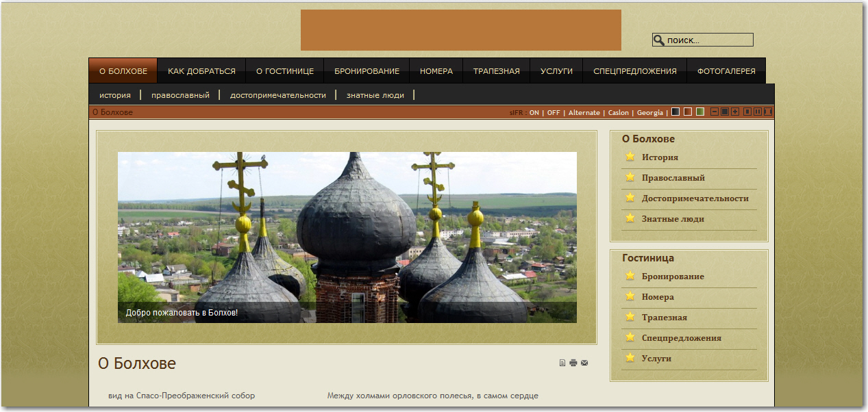Screen dimensions: 868x412
Task: Choose the black color theme swatch
Action: click(x=675, y=112)
